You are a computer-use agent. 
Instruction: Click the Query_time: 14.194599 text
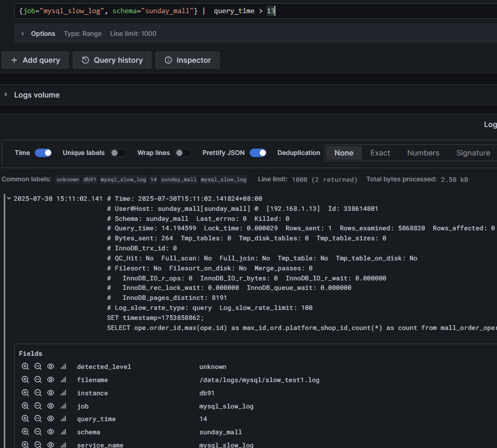pos(155,228)
